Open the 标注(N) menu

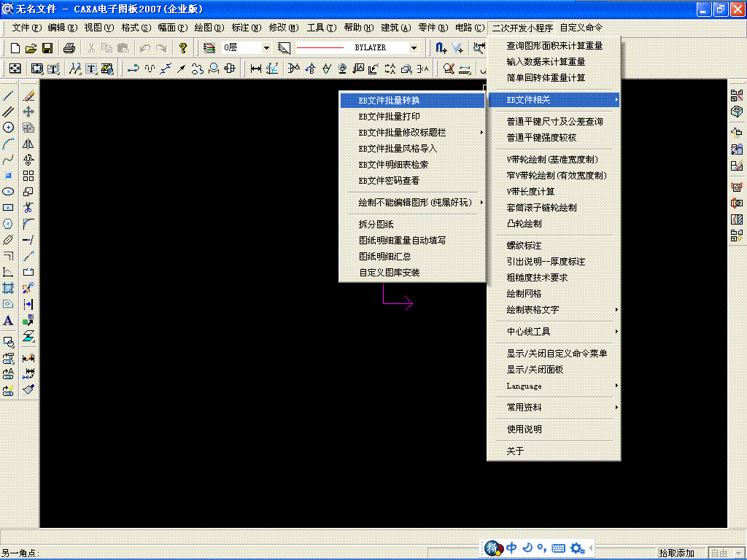247,28
